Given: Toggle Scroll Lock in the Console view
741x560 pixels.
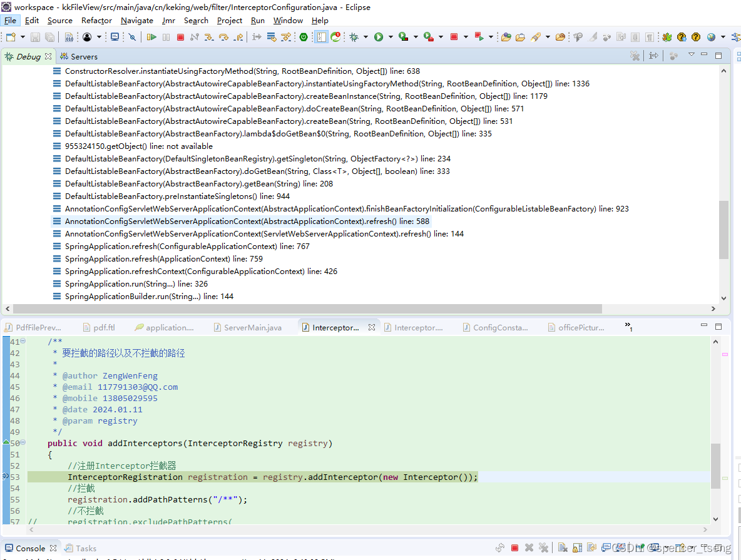Looking at the screenshot, I should [x=577, y=547].
